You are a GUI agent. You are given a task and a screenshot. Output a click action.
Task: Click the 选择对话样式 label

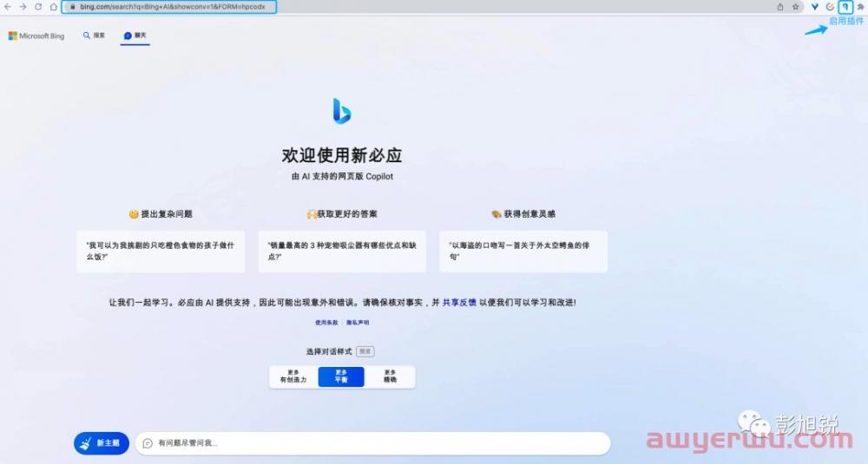[x=329, y=351]
